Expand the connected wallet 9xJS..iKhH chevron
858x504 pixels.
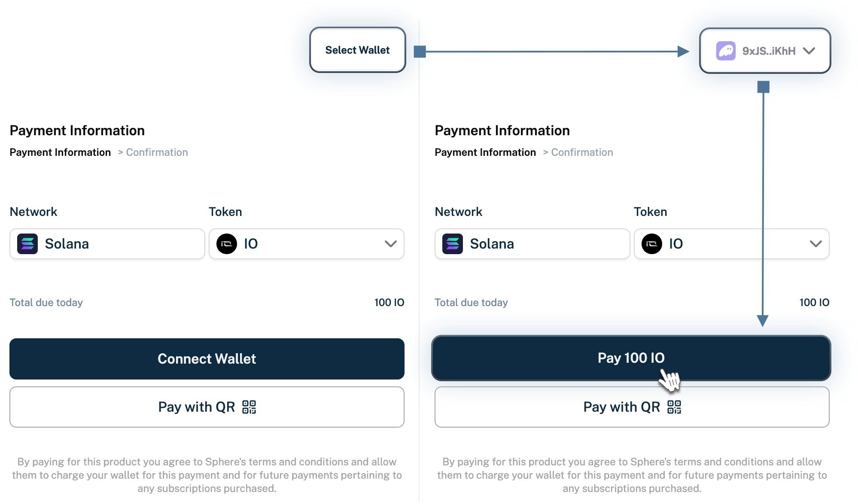(x=809, y=51)
